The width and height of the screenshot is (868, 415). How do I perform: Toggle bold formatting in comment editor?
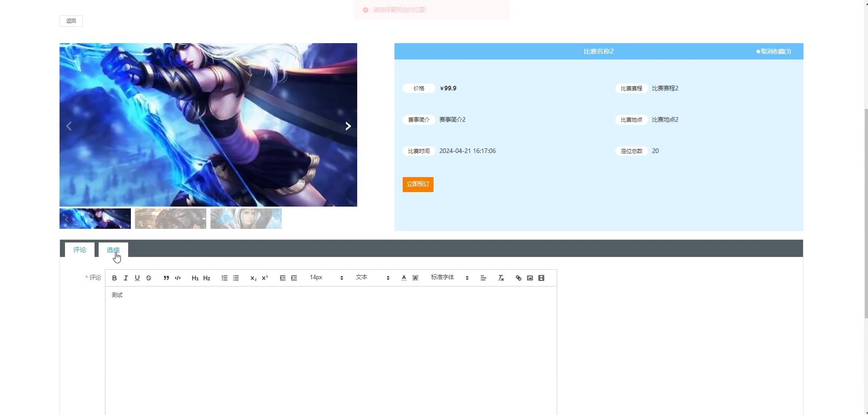(115, 278)
